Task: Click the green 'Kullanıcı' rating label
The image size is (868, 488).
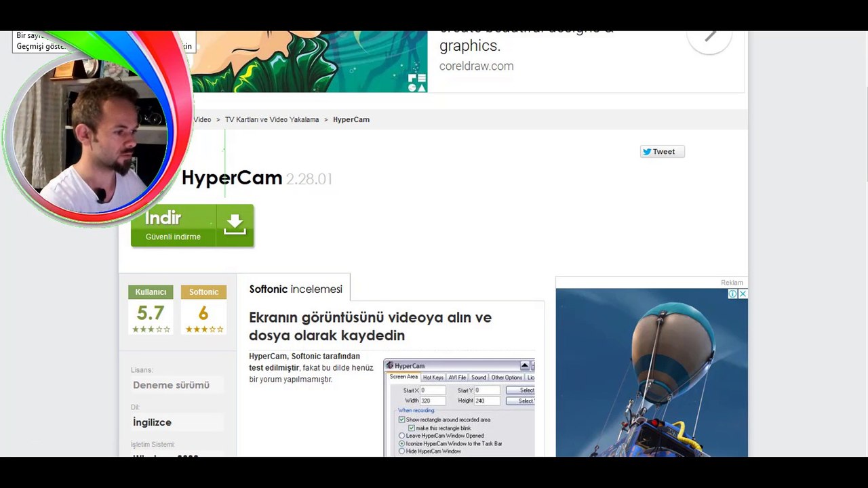Action: [x=151, y=292]
